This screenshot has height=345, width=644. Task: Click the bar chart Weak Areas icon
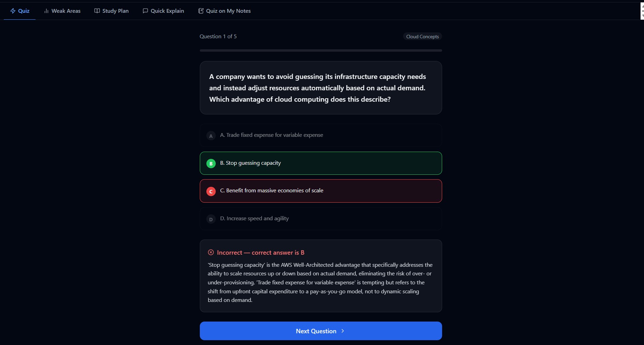pyautogui.click(x=46, y=11)
